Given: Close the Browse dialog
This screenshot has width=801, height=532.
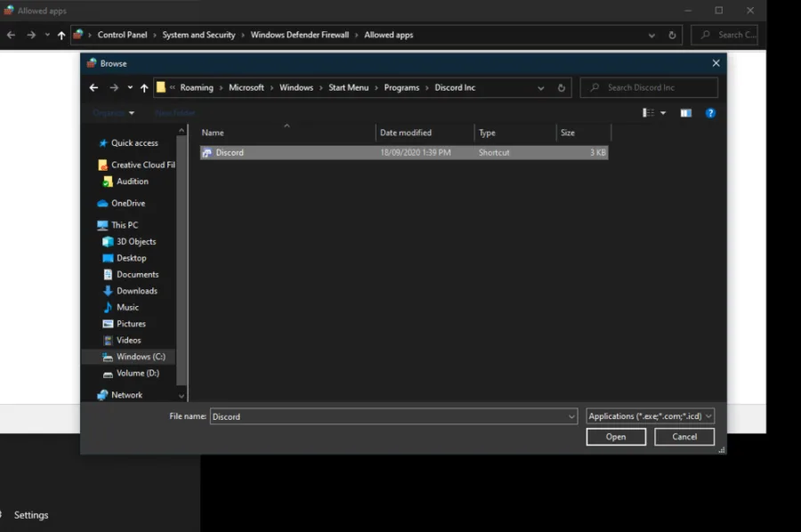Looking at the screenshot, I should [716, 63].
